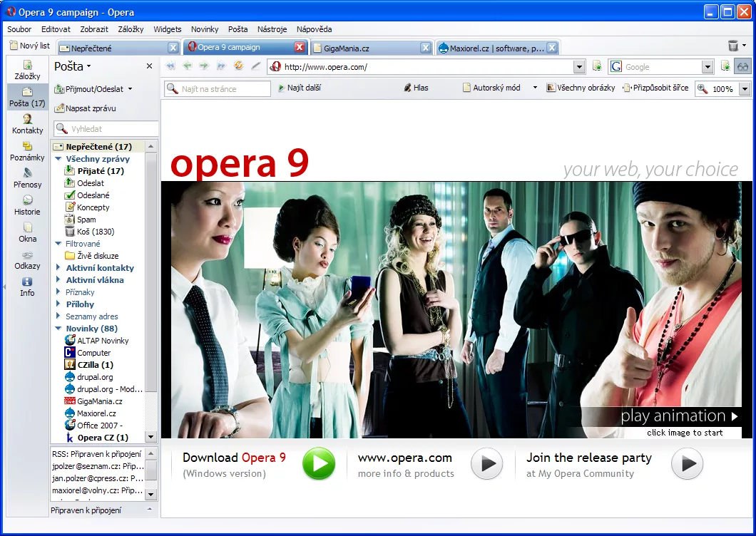The width and height of the screenshot is (756, 536).
Task: Reload the current page
Action: click(239, 66)
